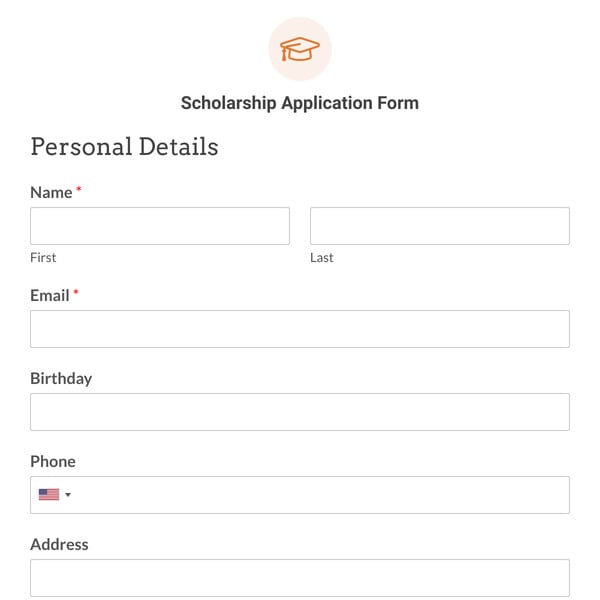Click the graduation cap logo icon
This screenshot has width=600, height=600.
(x=300, y=49)
